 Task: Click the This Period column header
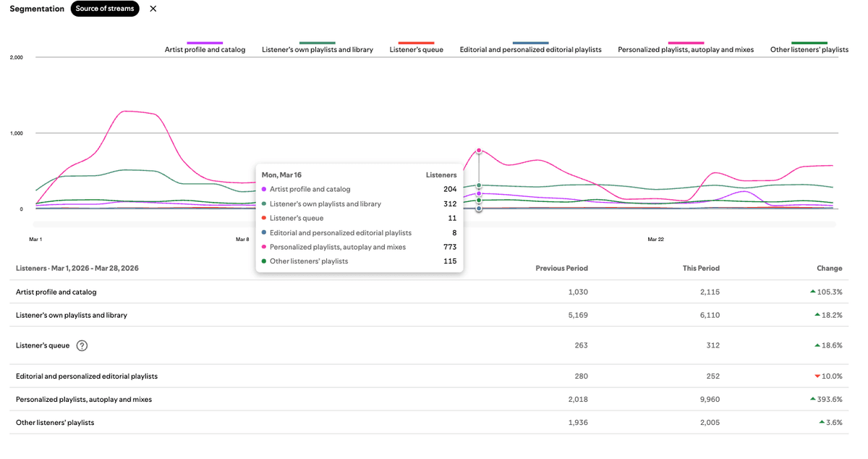701,268
